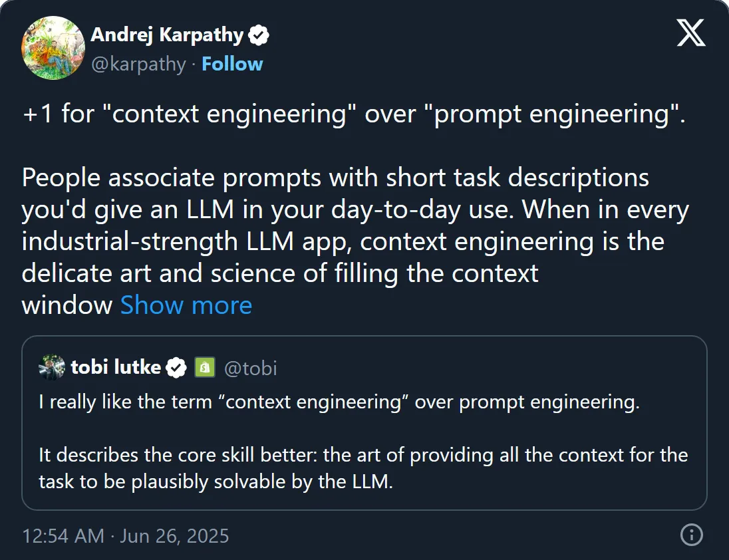This screenshot has width=729, height=560.
Task: Open tobi lutke's small avatar
Action: (52, 368)
